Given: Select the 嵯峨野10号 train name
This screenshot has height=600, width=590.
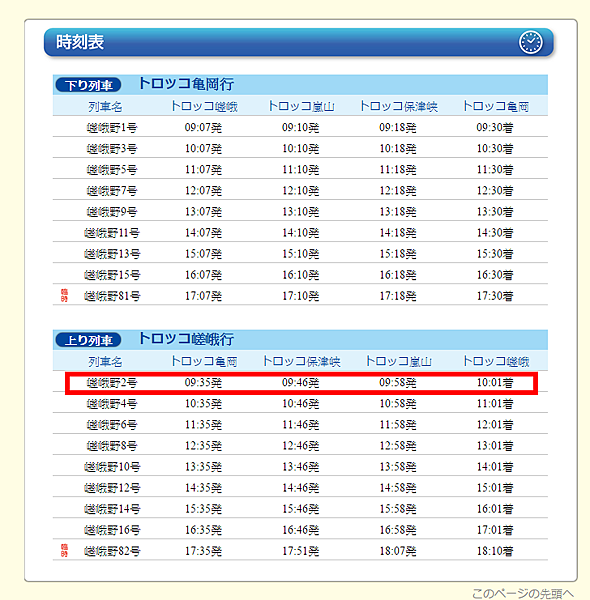Looking at the screenshot, I should point(112,467).
